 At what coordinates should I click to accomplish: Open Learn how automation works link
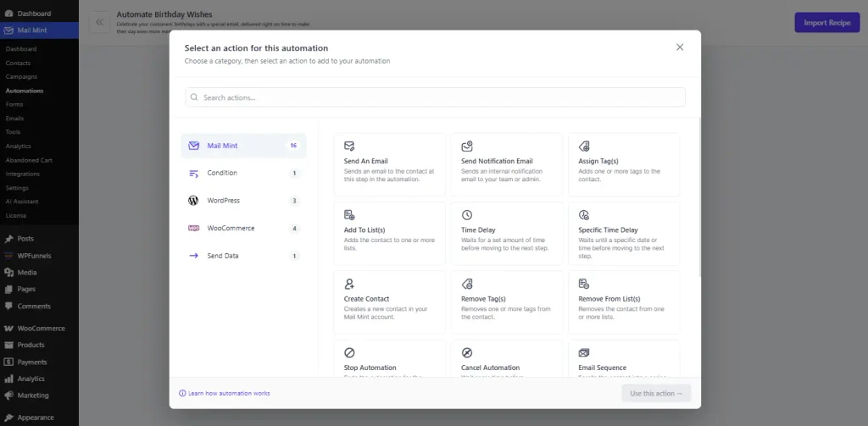[229, 393]
